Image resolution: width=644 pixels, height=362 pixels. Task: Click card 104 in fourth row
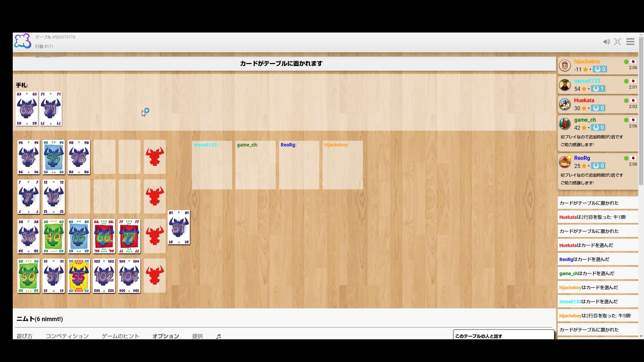[129, 276]
